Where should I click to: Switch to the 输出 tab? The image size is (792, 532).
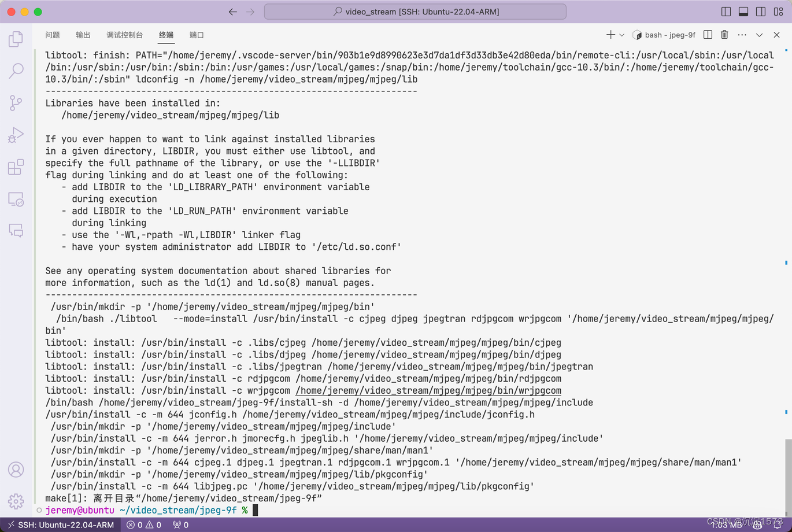(x=83, y=35)
